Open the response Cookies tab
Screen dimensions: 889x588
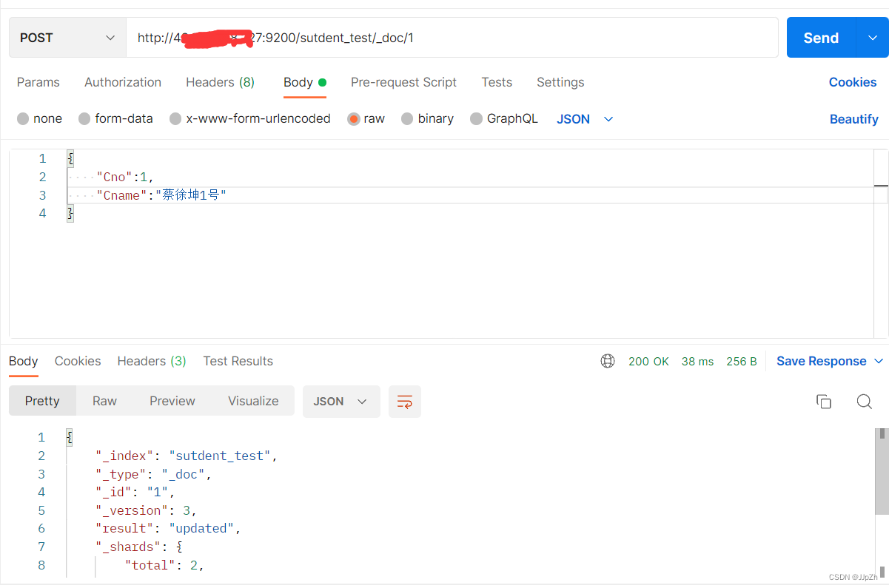pyautogui.click(x=78, y=361)
